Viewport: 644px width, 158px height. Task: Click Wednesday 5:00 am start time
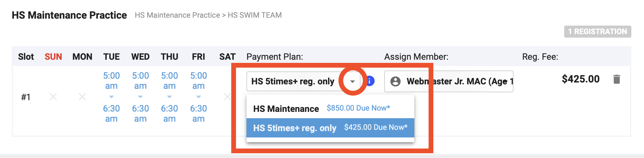point(140,81)
